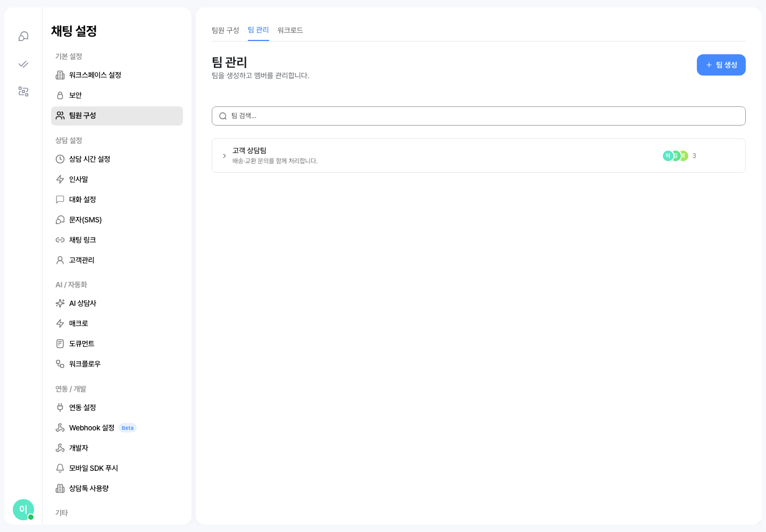Click the lock icon beside 보안
This screenshot has height=532, width=766.
click(x=60, y=95)
